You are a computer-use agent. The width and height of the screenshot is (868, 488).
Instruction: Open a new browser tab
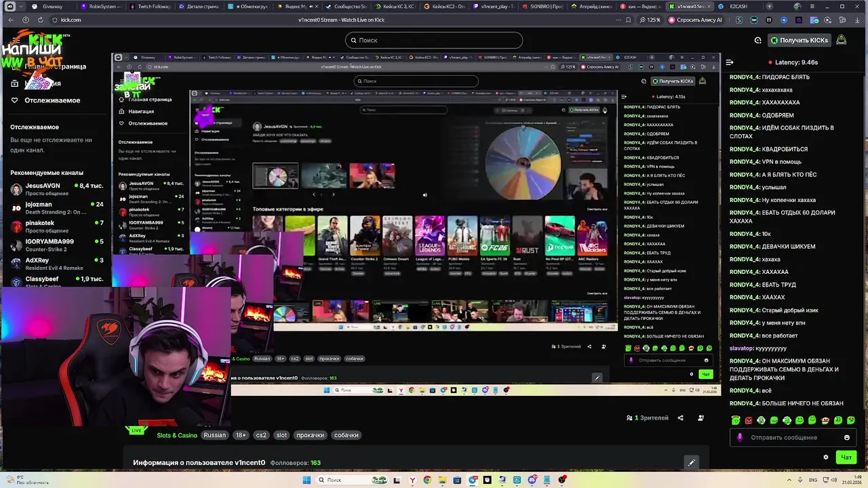[x=769, y=6]
